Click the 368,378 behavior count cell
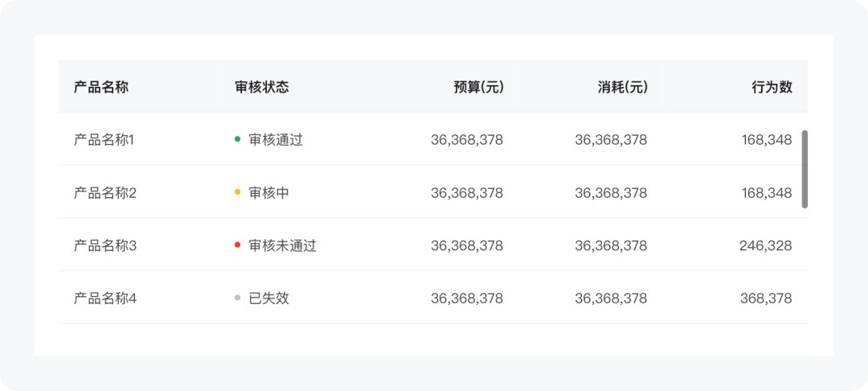Screen dimensions: 868x391 (766, 298)
